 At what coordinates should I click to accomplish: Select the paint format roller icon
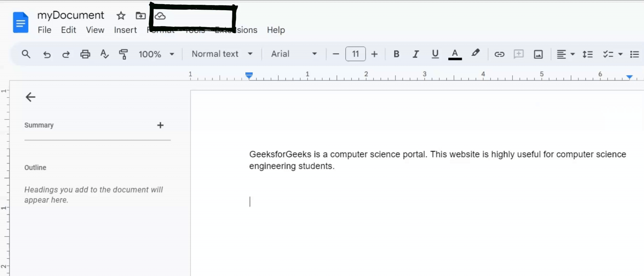coord(123,54)
